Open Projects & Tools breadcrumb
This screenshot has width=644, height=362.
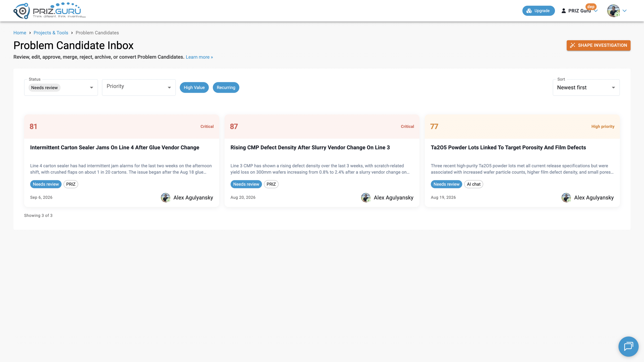coord(51,33)
